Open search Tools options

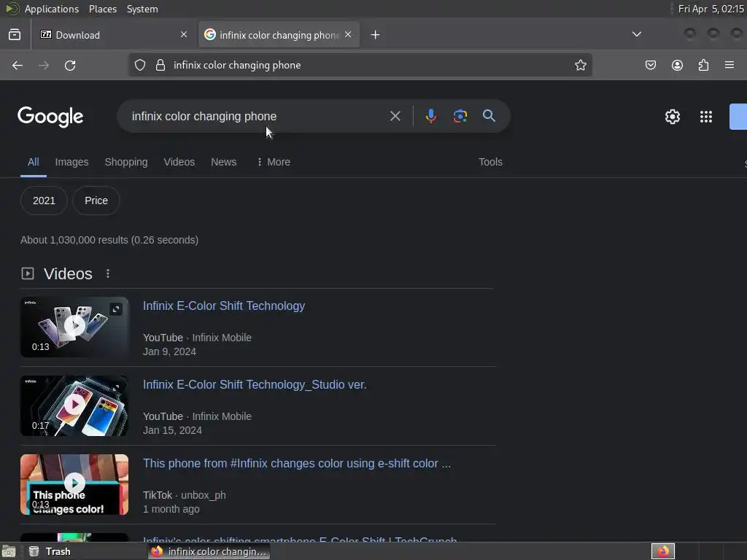[490, 162]
